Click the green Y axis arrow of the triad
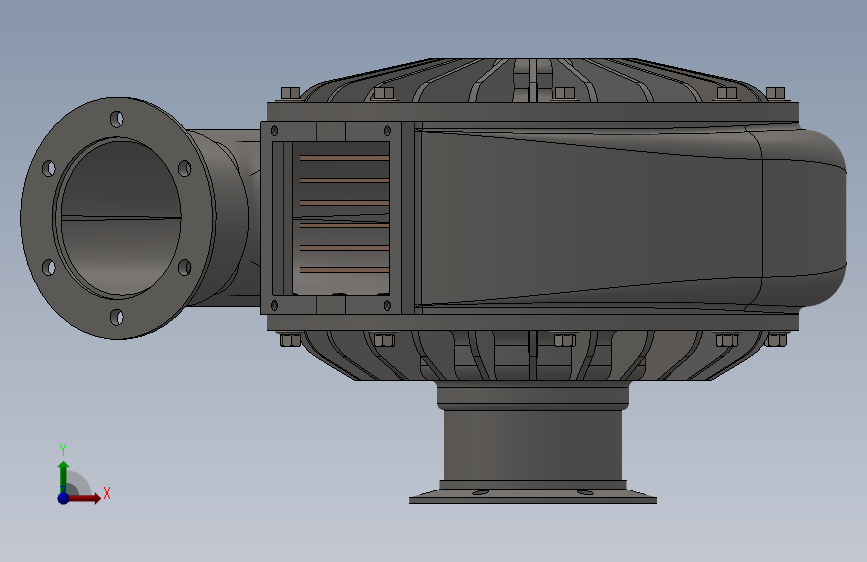867x562 pixels. coord(64,476)
